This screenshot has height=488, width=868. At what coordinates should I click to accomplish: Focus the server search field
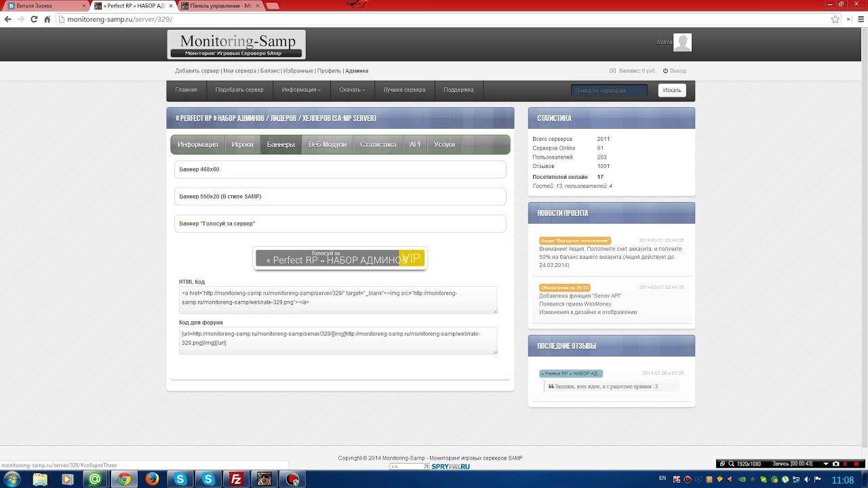click(x=609, y=90)
